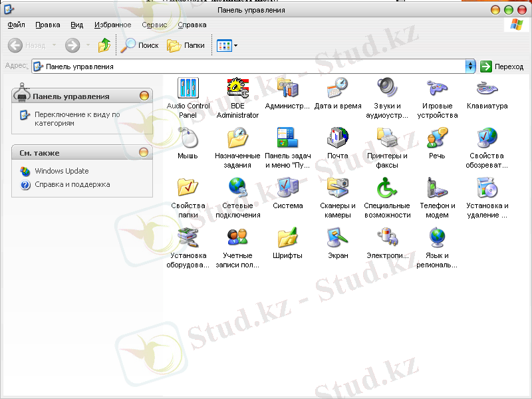Open Принтеры и факсы icon
The image size is (532, 399).
pyautogui.click(x=387, y=138)
